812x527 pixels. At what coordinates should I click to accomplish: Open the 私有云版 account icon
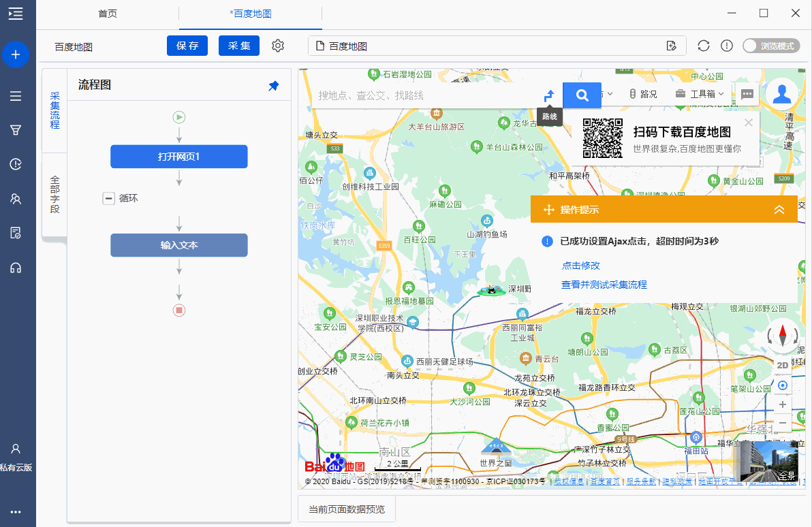point(16,449)
